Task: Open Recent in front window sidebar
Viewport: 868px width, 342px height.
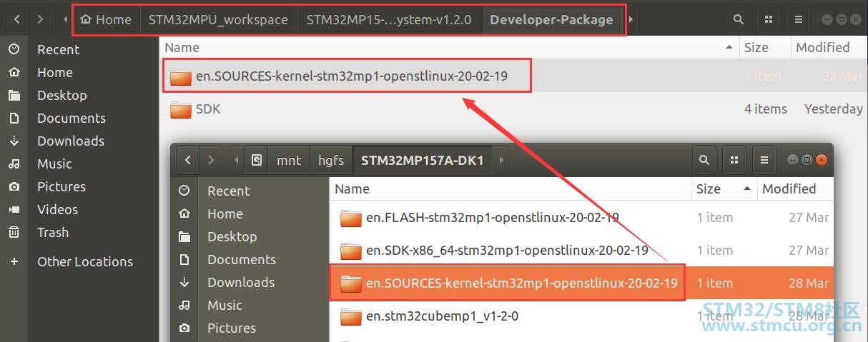Action: click(250, 191)
